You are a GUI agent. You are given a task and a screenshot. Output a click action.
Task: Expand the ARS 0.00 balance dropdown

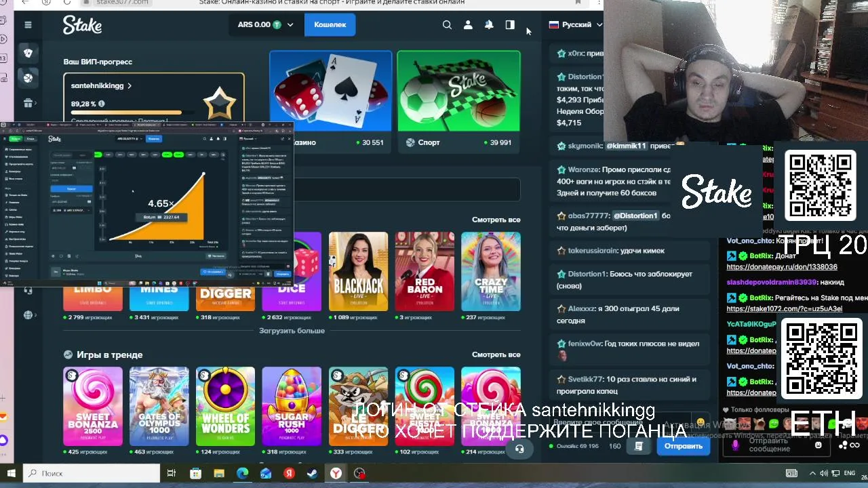pos(265,24)
